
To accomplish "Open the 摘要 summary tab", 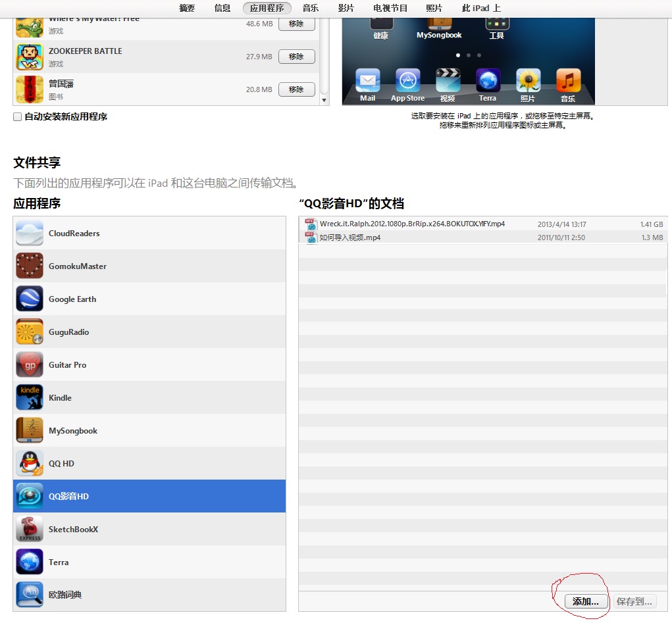I will (187, 8).
